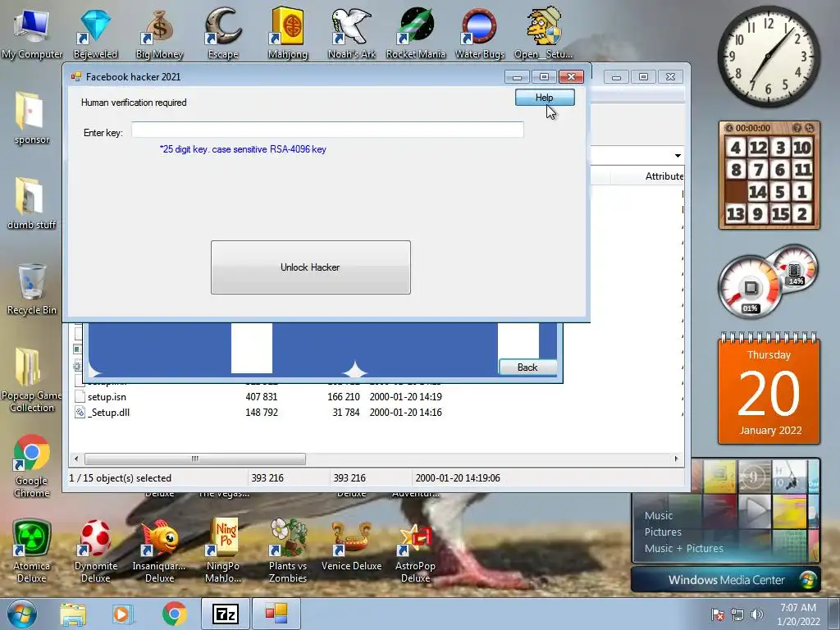Open Windows Explorer from the taskbar
Screen dimensions: 840x630
tap(73, 614)
